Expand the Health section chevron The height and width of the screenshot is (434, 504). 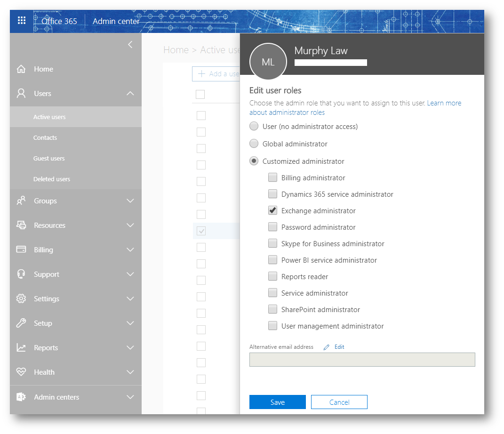130,372
